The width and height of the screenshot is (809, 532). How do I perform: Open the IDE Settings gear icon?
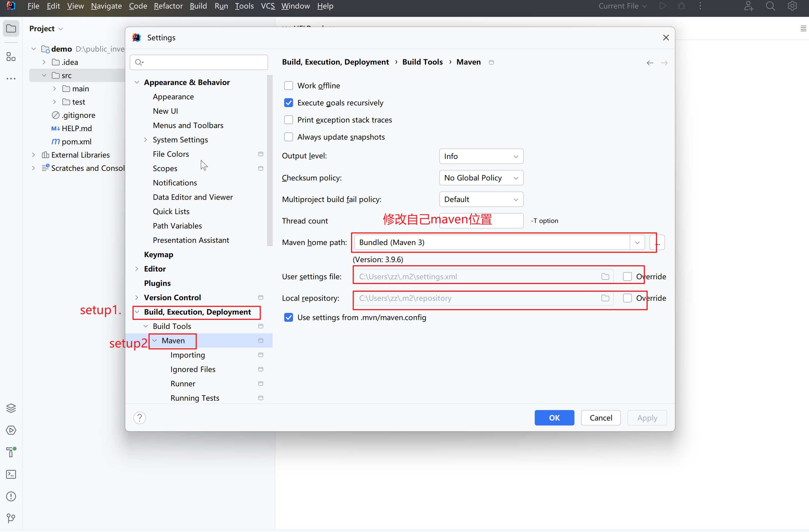click(x=792, y=6)
